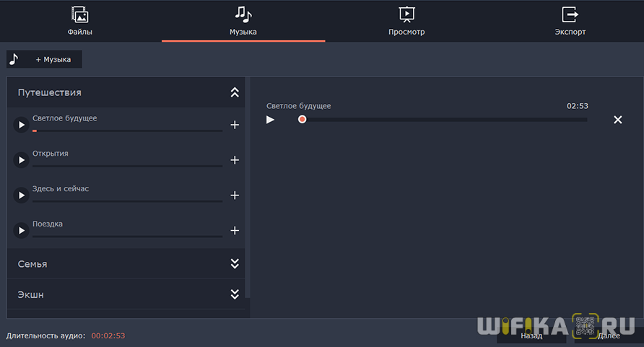This screenshot has width=644, height=347.
Task: Play the Здесь и сейчас track preview
Action: tap(22, 196)
